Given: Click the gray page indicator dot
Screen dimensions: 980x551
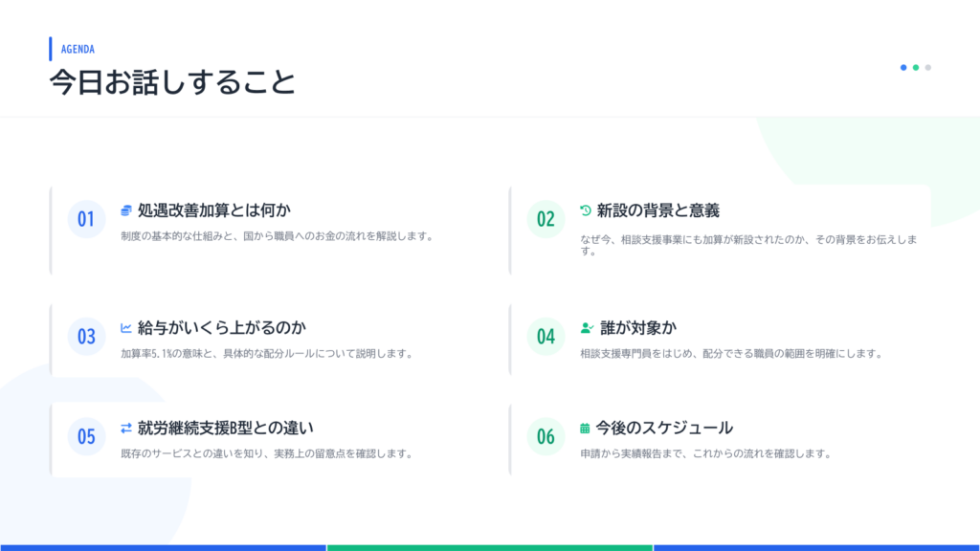Looking at the screenshot, I should [x=928, y=68].
